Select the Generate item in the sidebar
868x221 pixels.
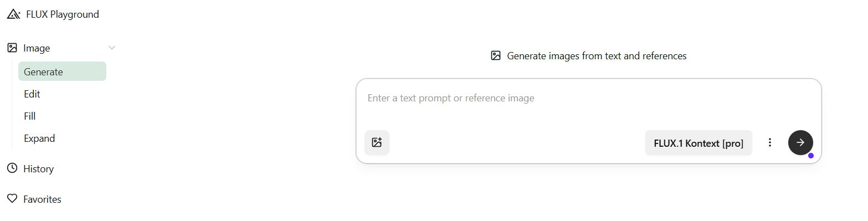click(x=62, y=71)
